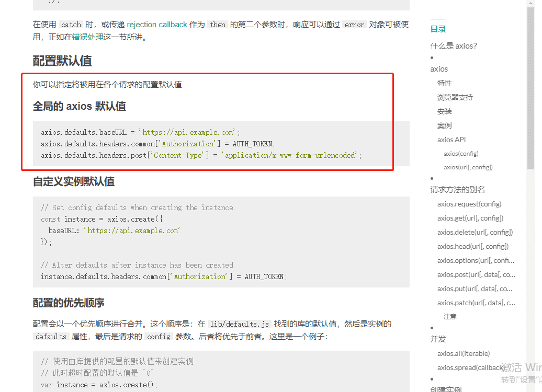Select axios.delete(url[, config]) in sidebar
The width and height of the screenshot is (542, 392).
(x=475, y=233)
